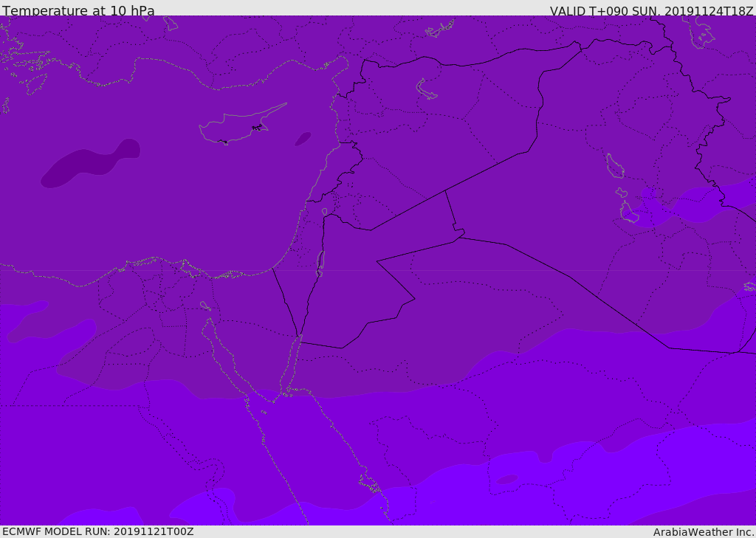Click the 'ArabiaWeather Inc' credit text
The width and height of the screenshot is (756, 538).
click(703, 532)
